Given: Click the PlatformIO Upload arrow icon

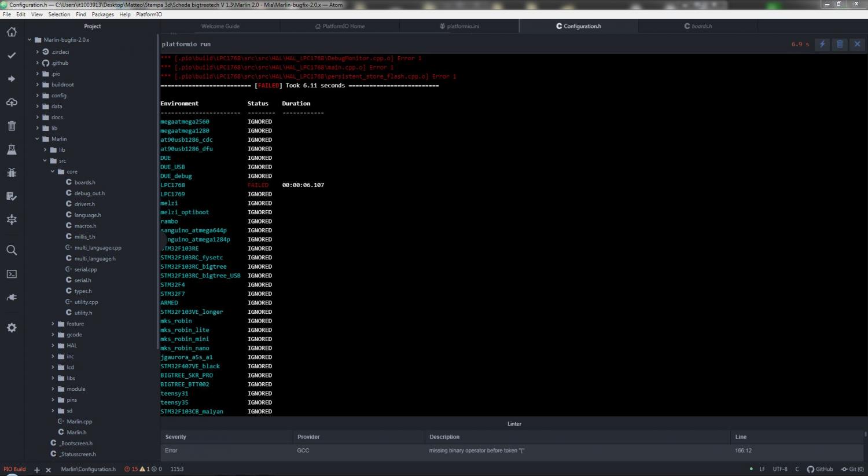Looking at the screenshot, I should pyautogui.click(x=12, y=79).
